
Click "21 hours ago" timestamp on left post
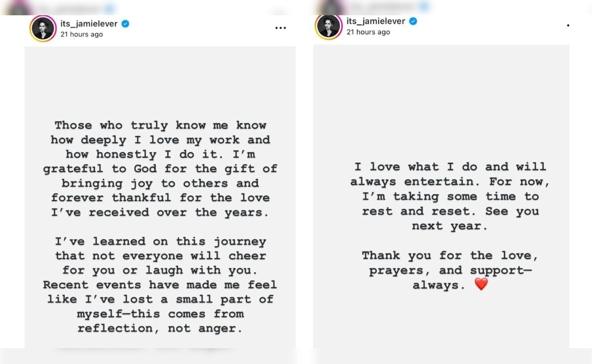[81, 35]
